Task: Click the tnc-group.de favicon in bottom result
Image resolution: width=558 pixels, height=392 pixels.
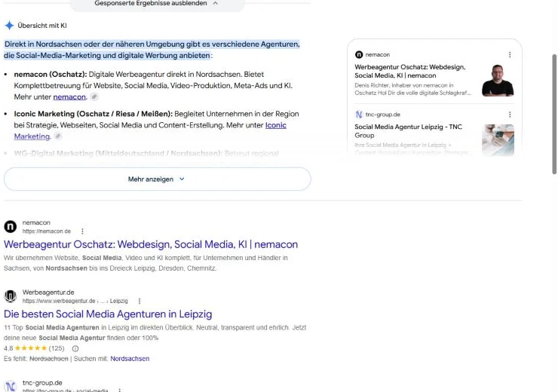Action: click(11, 386)
